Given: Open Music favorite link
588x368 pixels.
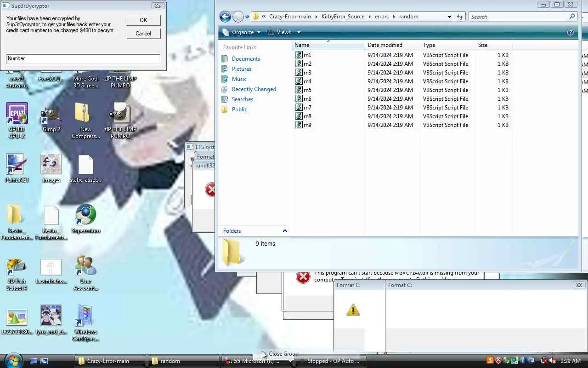Looking at the screenshot, I should coord(239,79).
